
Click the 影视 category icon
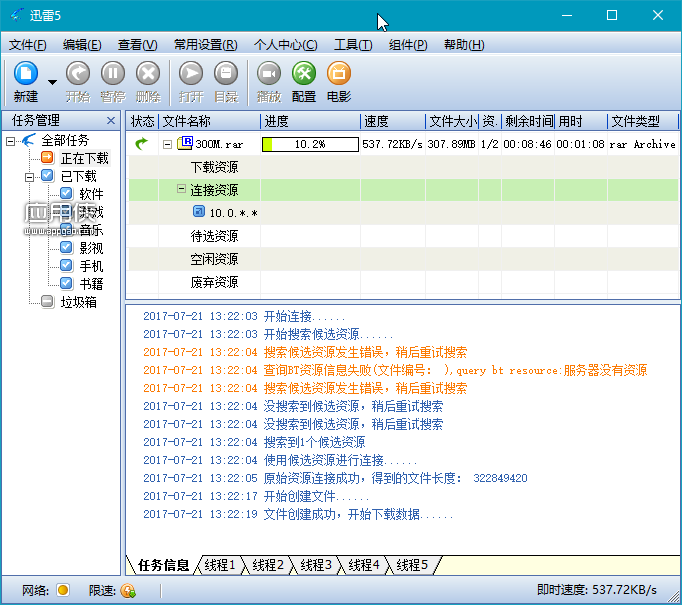click(x=66, y=247)
